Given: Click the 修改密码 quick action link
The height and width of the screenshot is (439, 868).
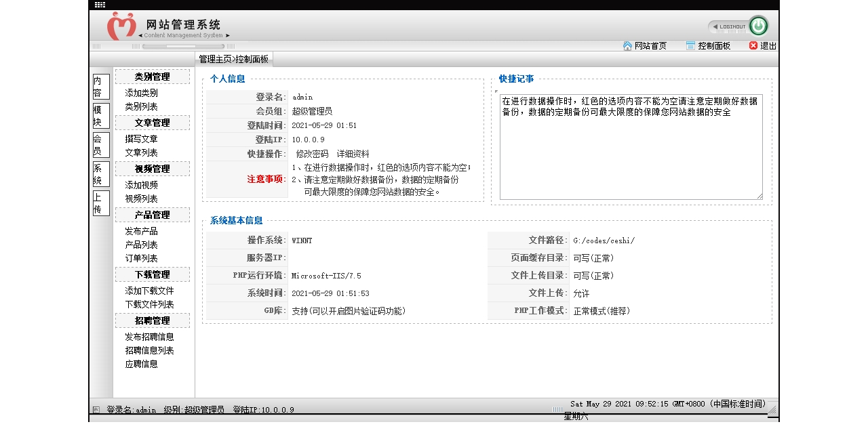Looking at the screenshot, I should click(x=312, y=154).
